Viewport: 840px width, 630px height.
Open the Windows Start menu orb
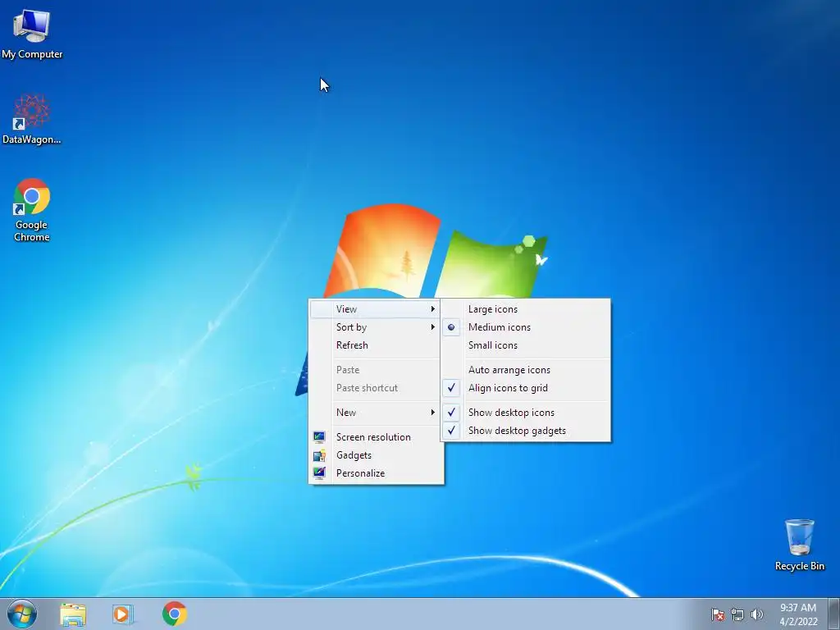(22, 614)
